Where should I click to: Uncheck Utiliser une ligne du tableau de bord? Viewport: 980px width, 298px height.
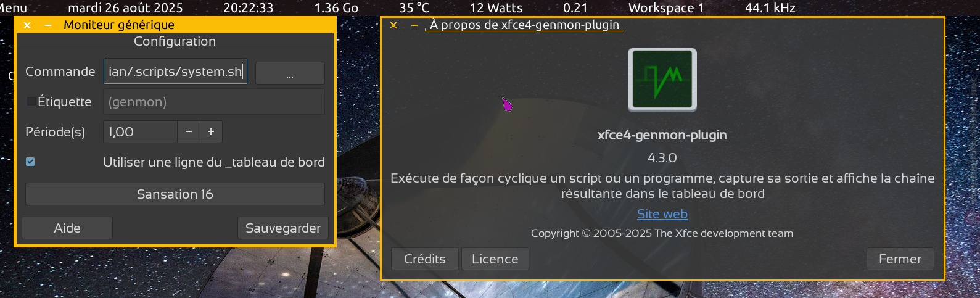[30, 162]
